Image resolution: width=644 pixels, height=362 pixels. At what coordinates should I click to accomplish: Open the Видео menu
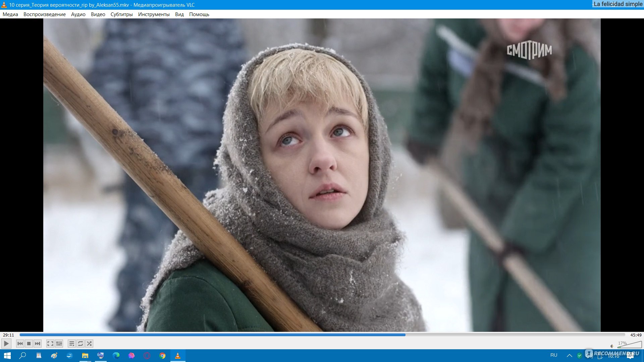(98, 14)
